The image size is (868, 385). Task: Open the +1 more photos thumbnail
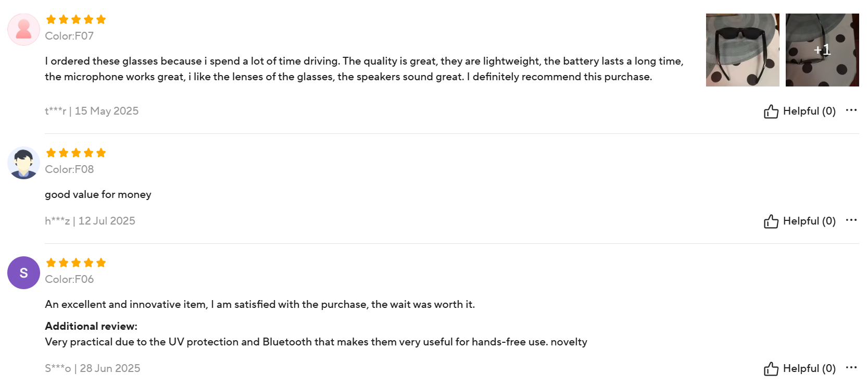click(x=822, y=50)
